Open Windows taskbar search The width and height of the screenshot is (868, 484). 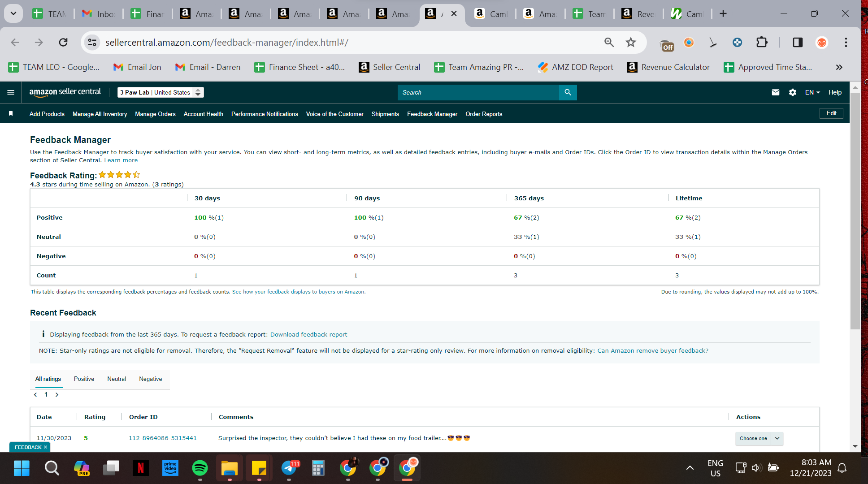52,468
